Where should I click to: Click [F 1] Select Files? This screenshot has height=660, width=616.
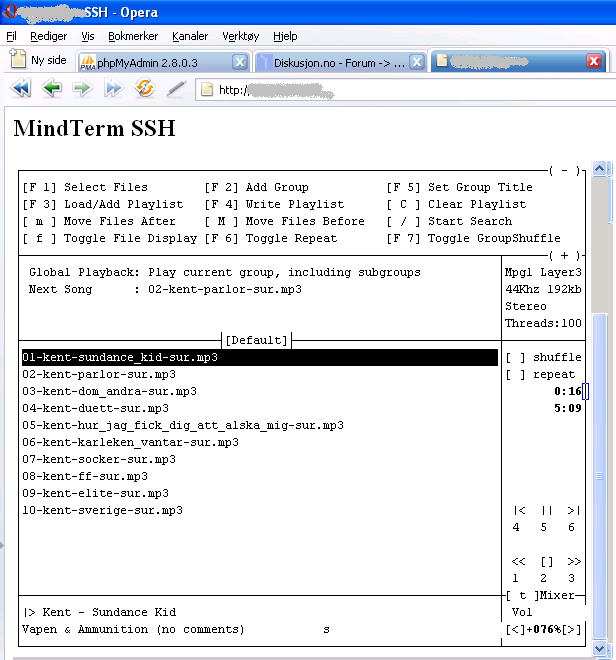click(85, 187)
